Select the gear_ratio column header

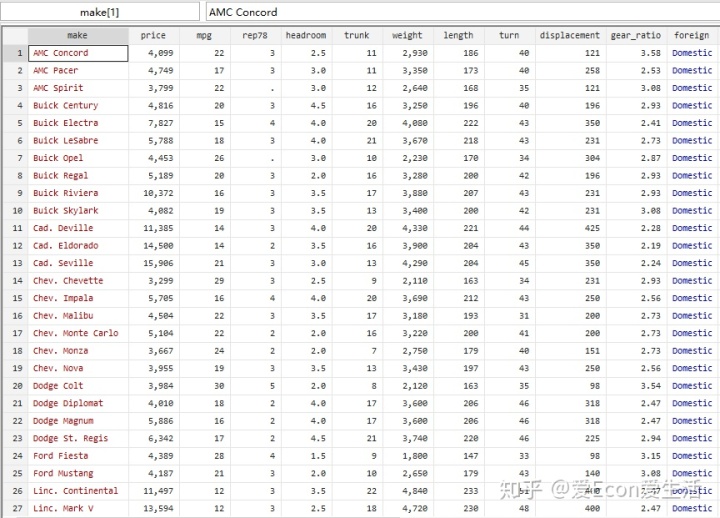[636, 35]
